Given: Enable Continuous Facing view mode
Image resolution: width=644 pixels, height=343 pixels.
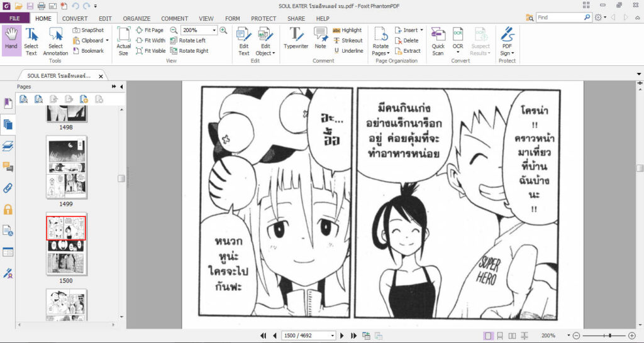Looking at the screenshot, I should (x=525, y=335).
